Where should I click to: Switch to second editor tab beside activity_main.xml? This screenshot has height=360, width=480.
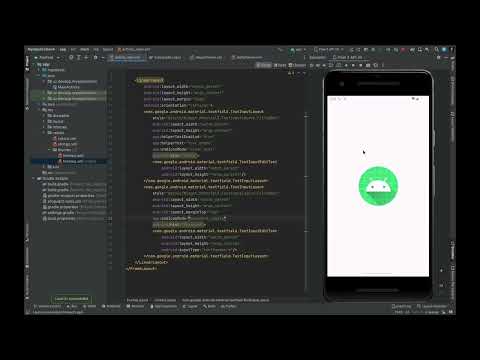[165, 58]
